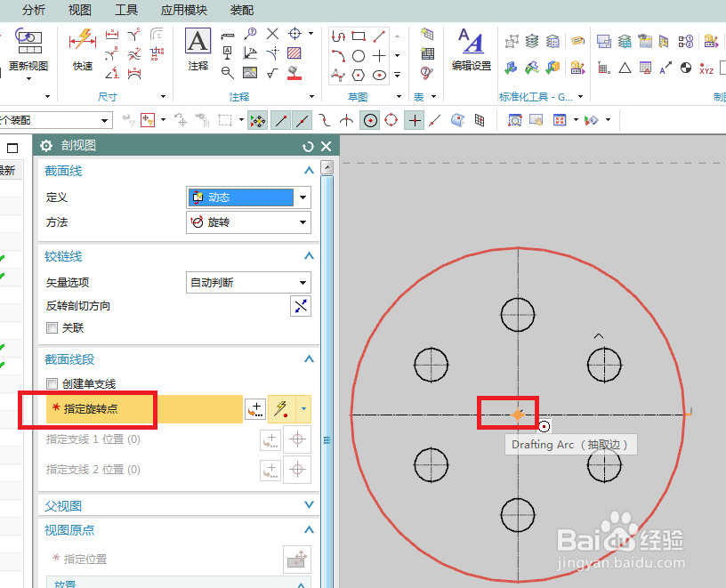Open the 装配 menu
This screenshot has height=588, width=726.
pyautogui.click(x=242, y=10)
